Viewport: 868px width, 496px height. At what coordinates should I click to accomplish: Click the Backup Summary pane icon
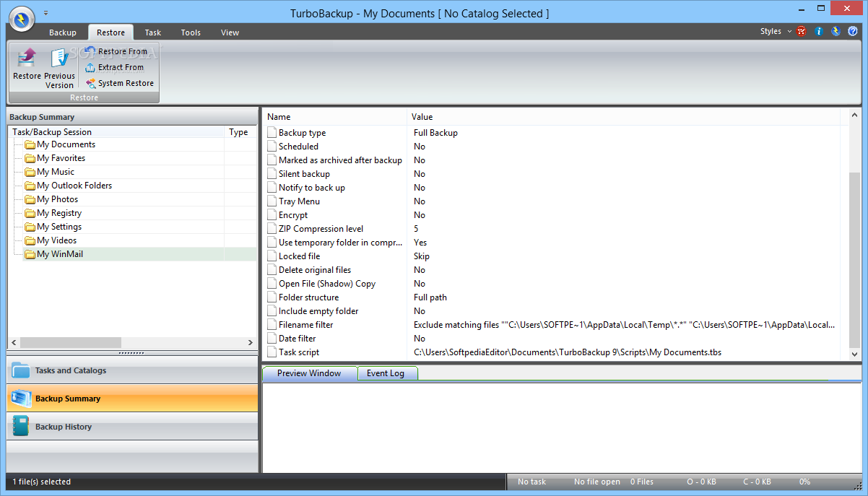coord(21,399)
